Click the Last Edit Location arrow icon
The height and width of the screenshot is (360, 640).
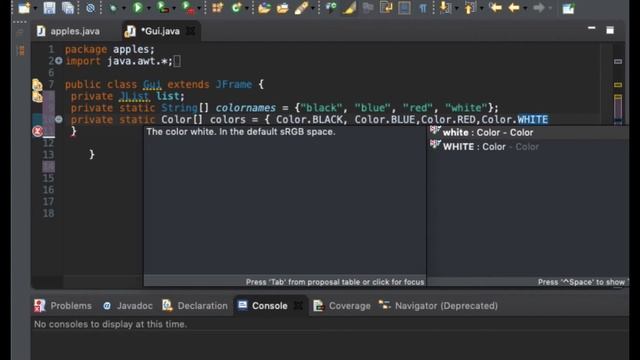[x=496, y=7]
